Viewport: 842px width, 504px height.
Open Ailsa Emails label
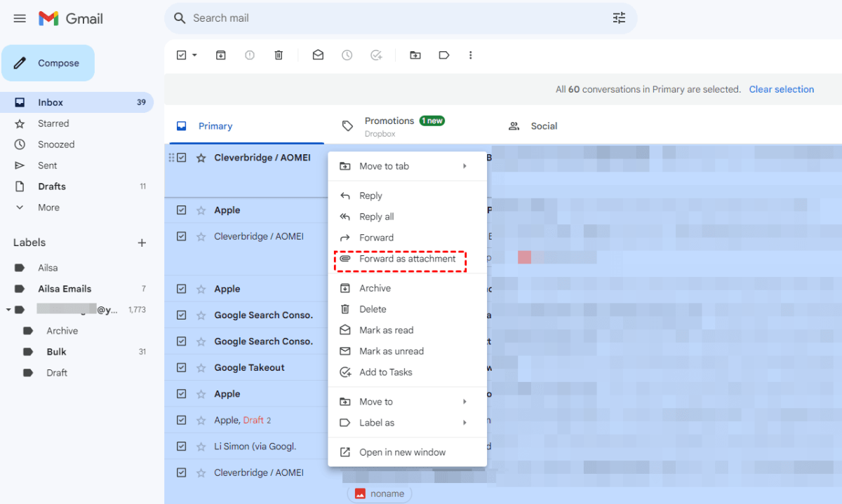tap(77, 289)
